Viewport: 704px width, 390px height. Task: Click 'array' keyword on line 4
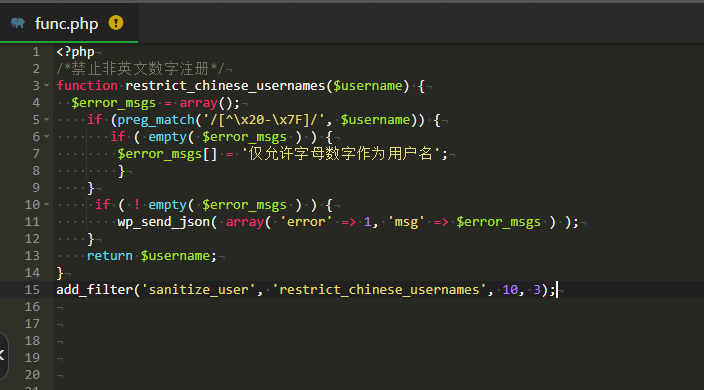point(198,103)
